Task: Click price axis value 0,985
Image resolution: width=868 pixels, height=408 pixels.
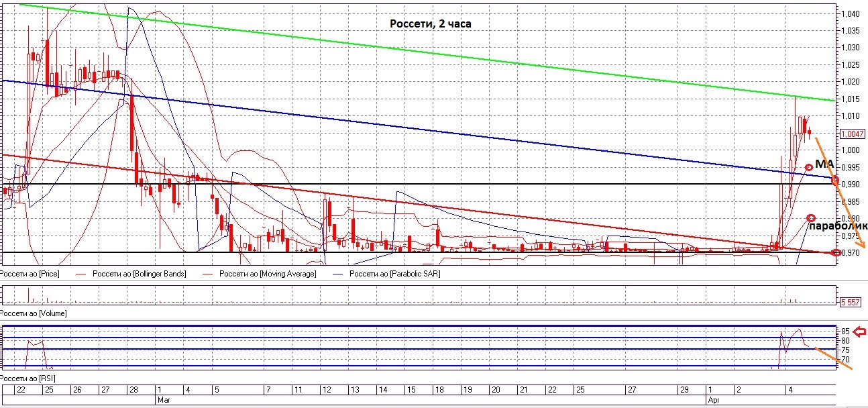Action: (852, 201)
